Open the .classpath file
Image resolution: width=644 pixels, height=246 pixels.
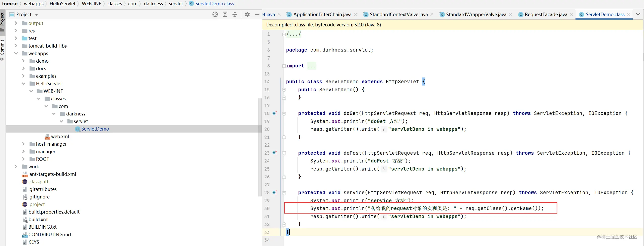39,182
